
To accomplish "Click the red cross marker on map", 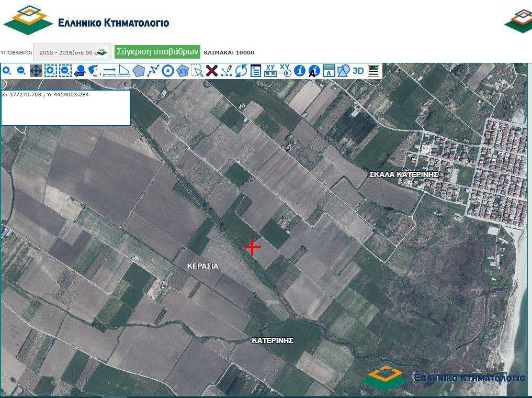I will (252, 247).
